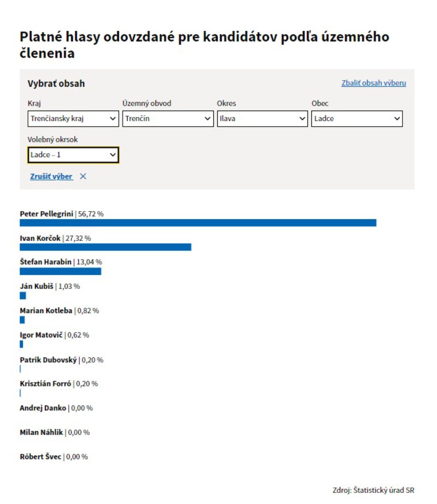Expand the Okres dropdown showing Ilava
Screen dimensions: 437x504
click(x=262, y=119)
